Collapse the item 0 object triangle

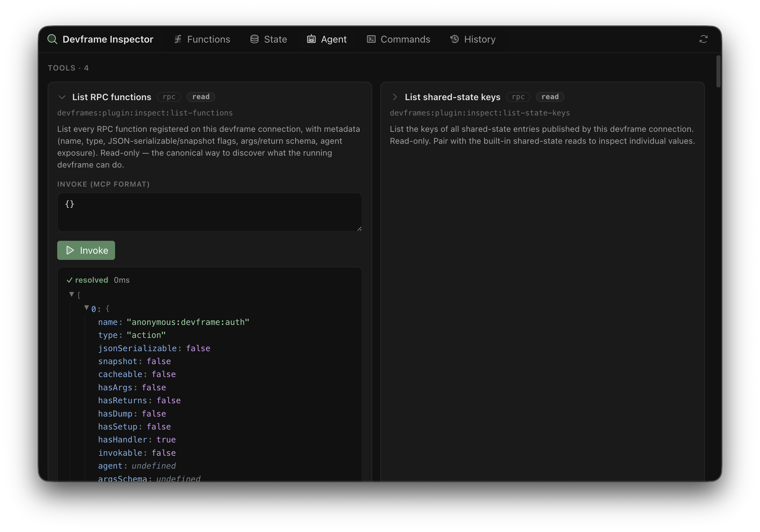86,308
